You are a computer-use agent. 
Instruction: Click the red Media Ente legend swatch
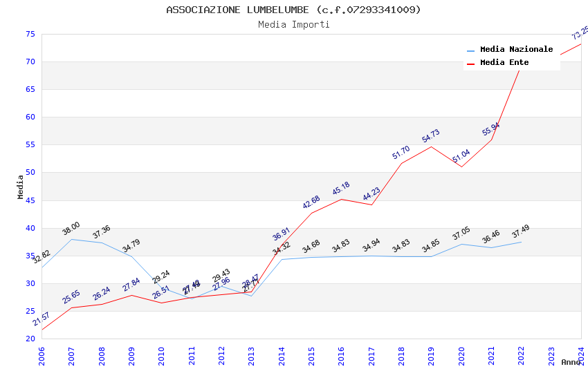[470, 64]
